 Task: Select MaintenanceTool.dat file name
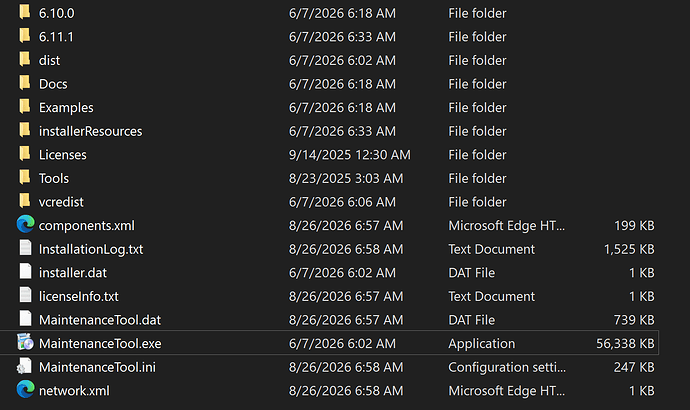[x=100, y=320]
